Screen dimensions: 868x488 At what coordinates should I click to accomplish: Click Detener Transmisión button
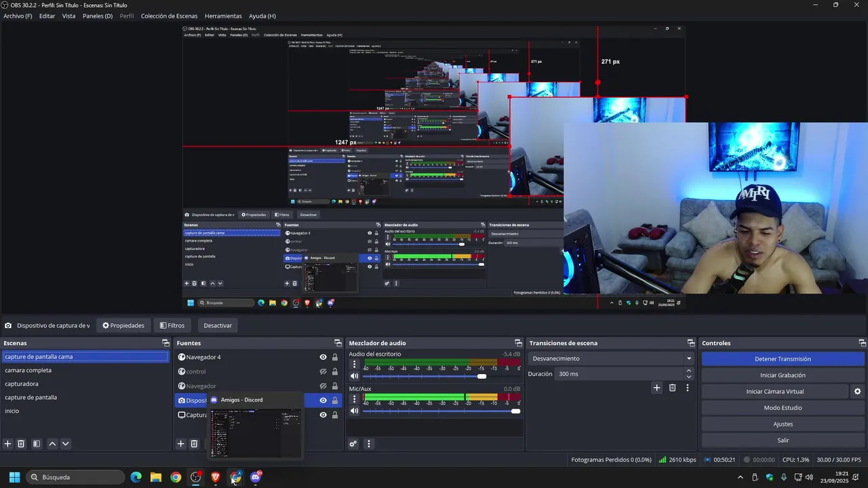783,359
